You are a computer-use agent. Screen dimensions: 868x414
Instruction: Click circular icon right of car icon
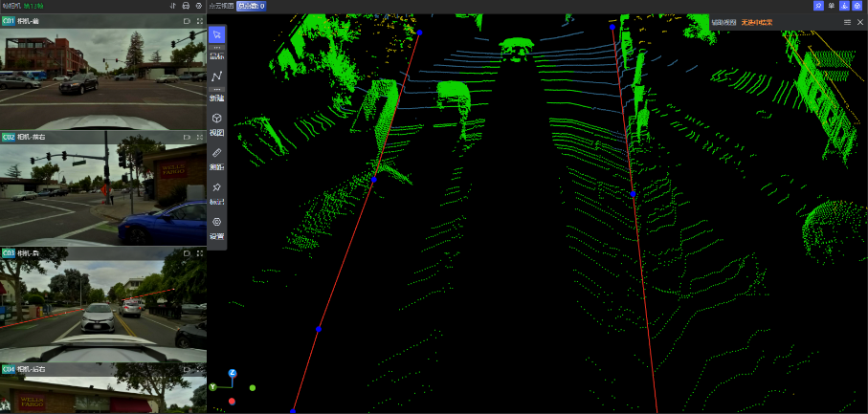(199, 6)
